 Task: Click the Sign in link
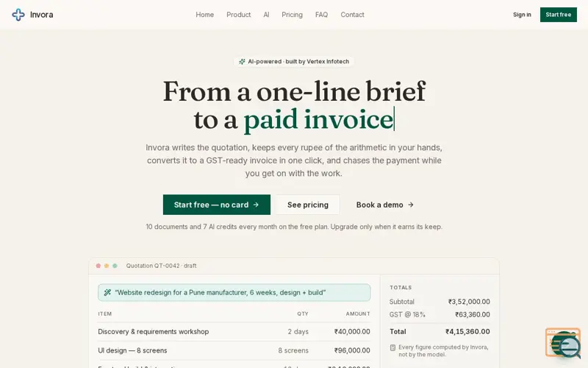[x=522, y=15]
